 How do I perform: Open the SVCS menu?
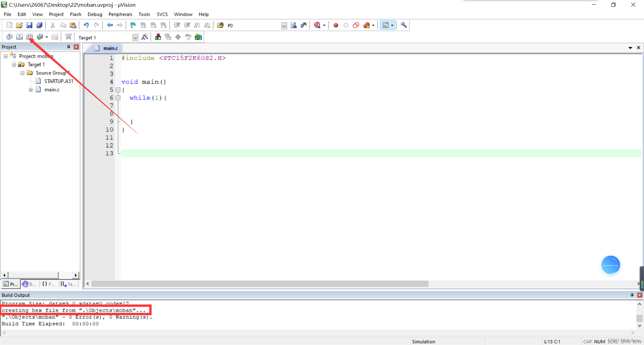(x=162, y=14)
